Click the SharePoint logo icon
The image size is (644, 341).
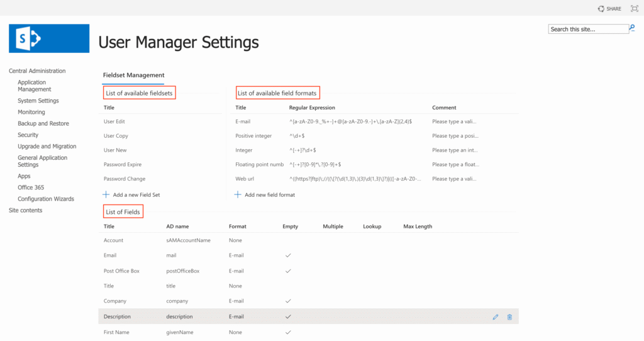(49, 38)
